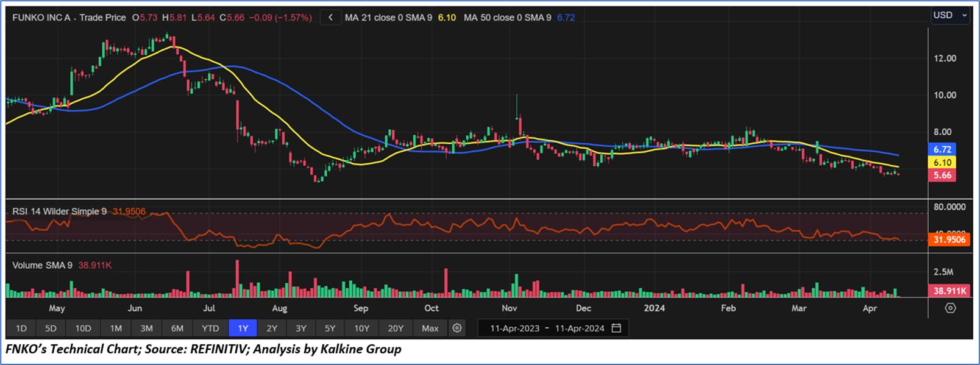Click the 31.9506 value beside RSI label
Screen dimensions: 980x365
coord(129,211)
